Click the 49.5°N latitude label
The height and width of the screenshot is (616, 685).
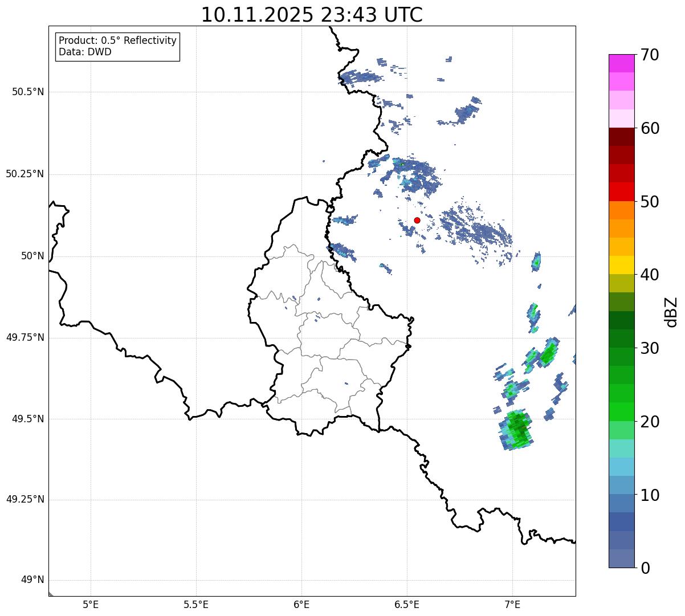(28, 419)
